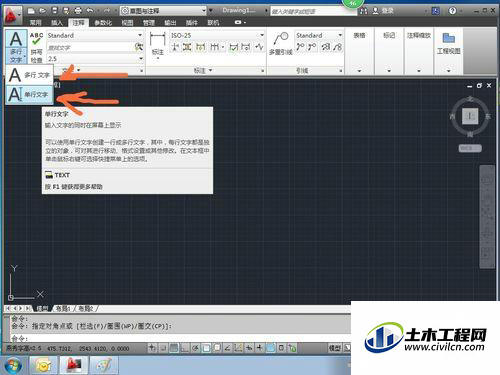This screenshot has height=375, width=500.
Task: Switch to the Layout1 (布局1) tab
Action: (63, 309)
